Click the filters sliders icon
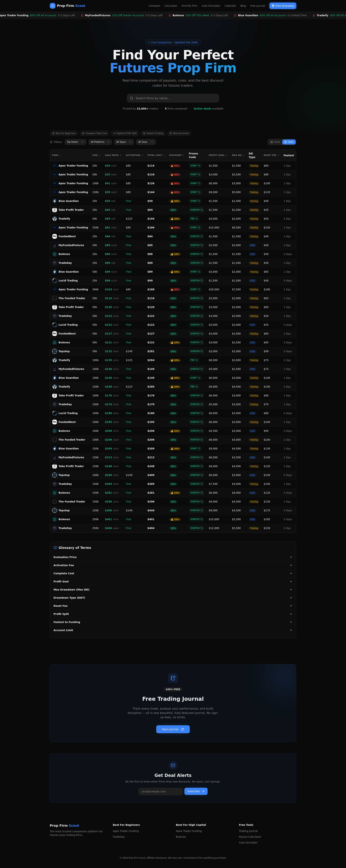This screenshot has height=868, width=346. click(x=51, y=142)
